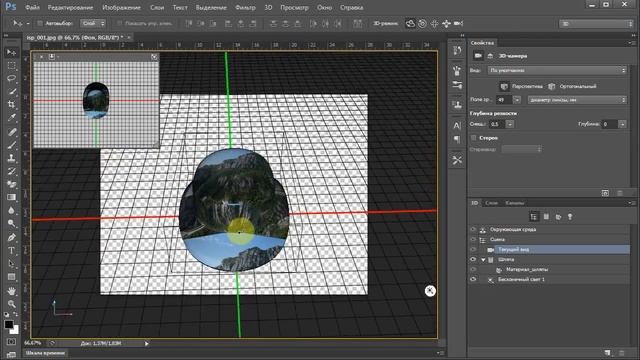
Task: Toggle visibility of Текущий вид
Action: [473, 249]
